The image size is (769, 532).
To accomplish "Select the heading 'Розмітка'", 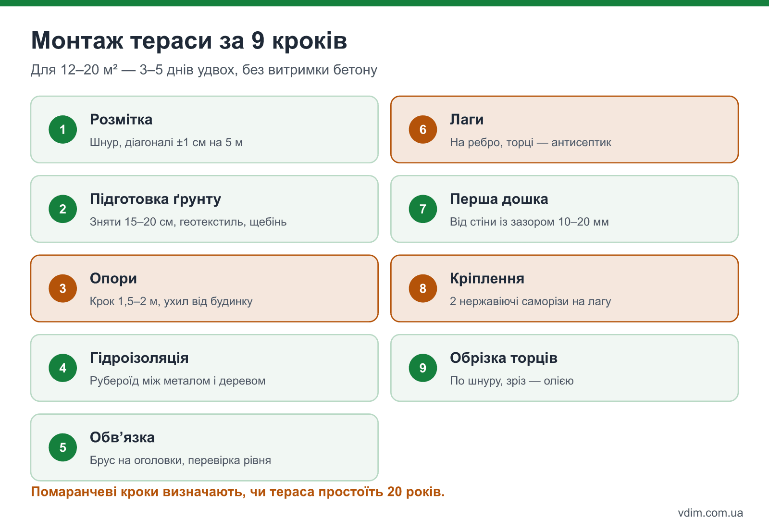I will 121,120.
